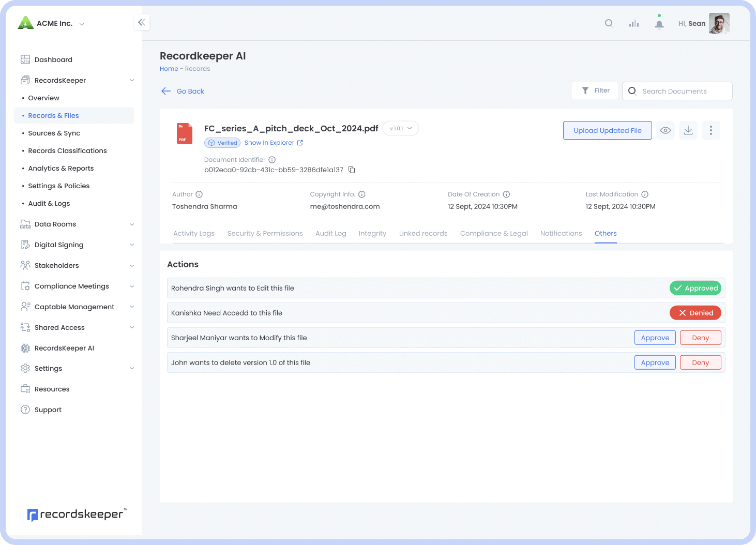The width and height of the screenshot is (756, 545).
Task: Select Sources & Sync in sidebar
Action: click(54, 133)
